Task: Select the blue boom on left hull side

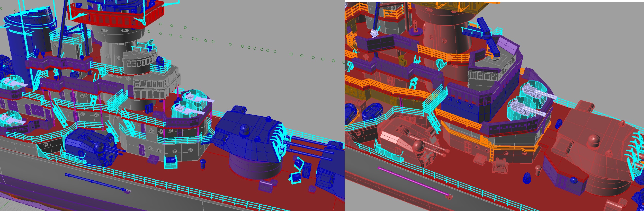Action: coord(98,183)
